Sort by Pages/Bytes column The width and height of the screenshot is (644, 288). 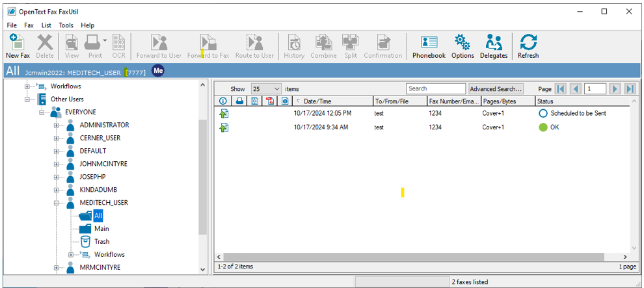click(x=507, y=101)
